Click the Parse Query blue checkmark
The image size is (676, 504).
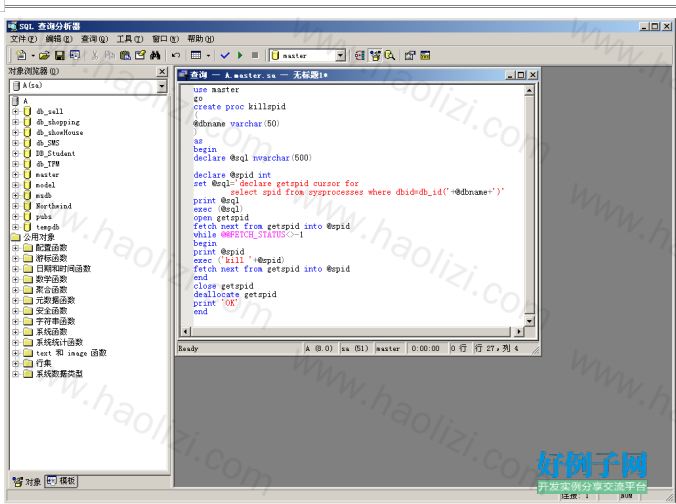(225, 55)
